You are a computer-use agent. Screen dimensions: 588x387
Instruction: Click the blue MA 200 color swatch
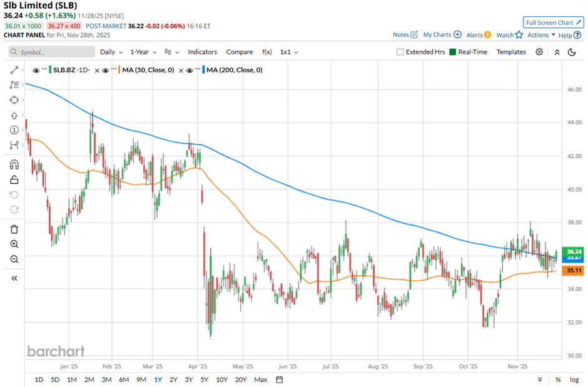click(204, 70)
